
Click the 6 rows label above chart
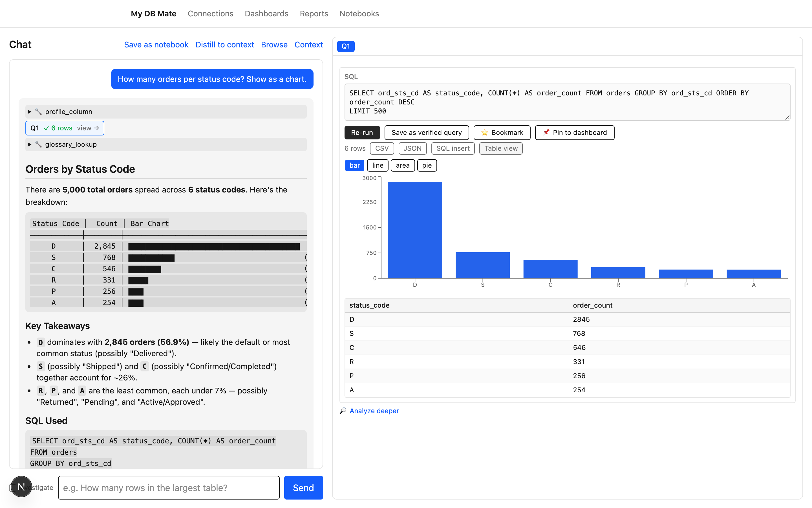tap(355, 148)
